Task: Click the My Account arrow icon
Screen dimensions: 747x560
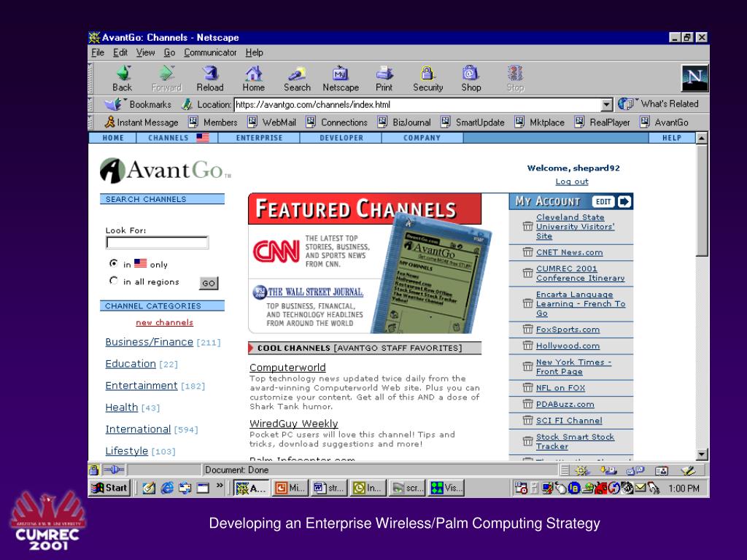Action: tap(624, 201)
